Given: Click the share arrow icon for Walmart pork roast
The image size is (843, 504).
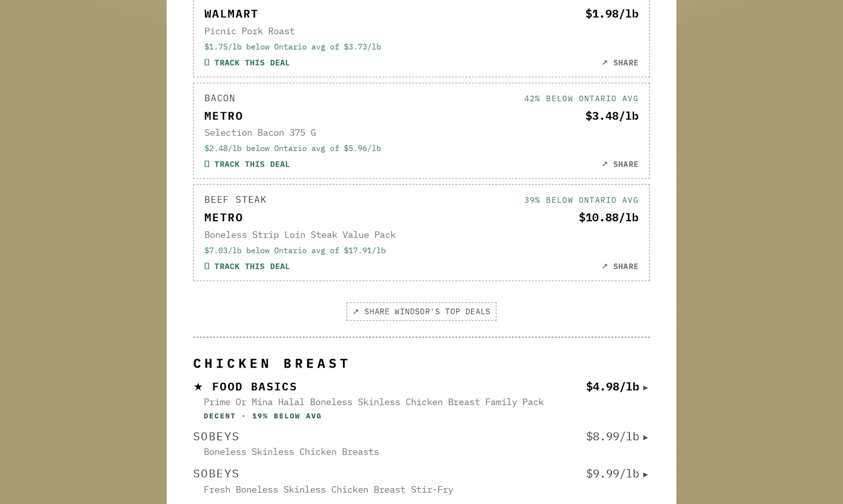Looking at the screenshot, I should tap(605, 63).
